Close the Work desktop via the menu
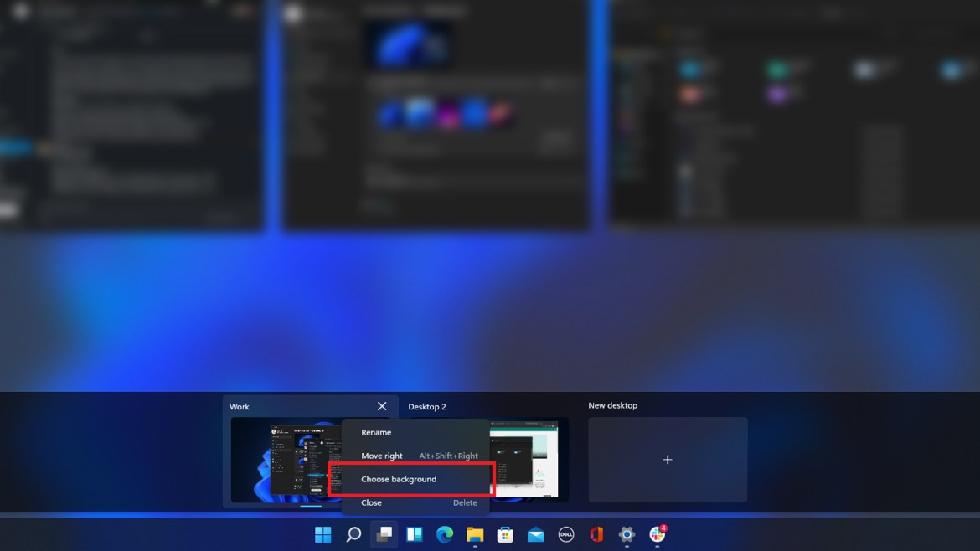Image resolution: width=980 pixels, height=551 pixels. 371,502
